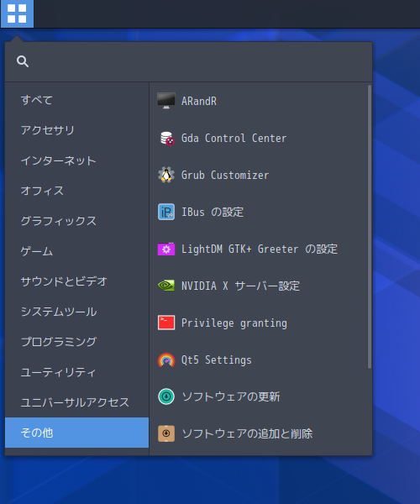Click the search magnifier icon
This screenshot has height=504, width=420.
pos(23,61)
